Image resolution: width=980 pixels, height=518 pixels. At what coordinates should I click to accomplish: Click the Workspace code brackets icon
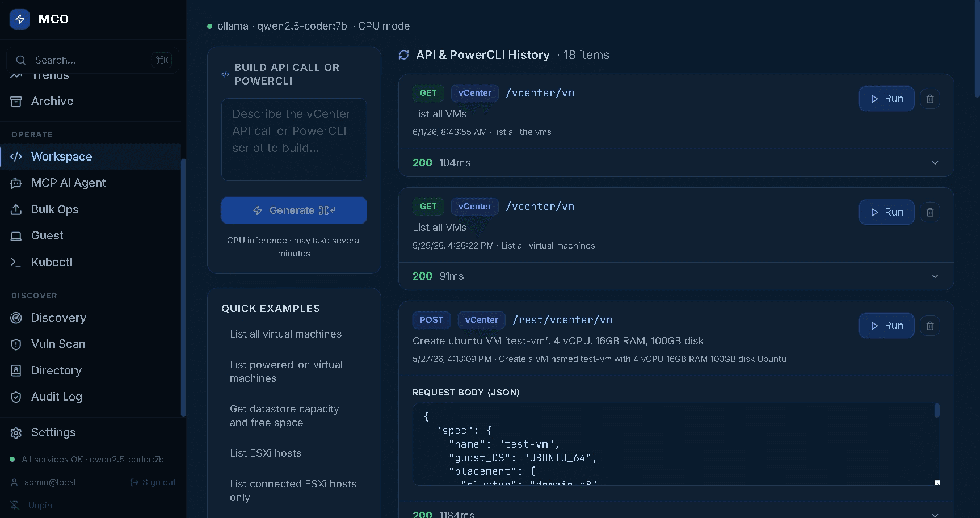click(16, 157)
